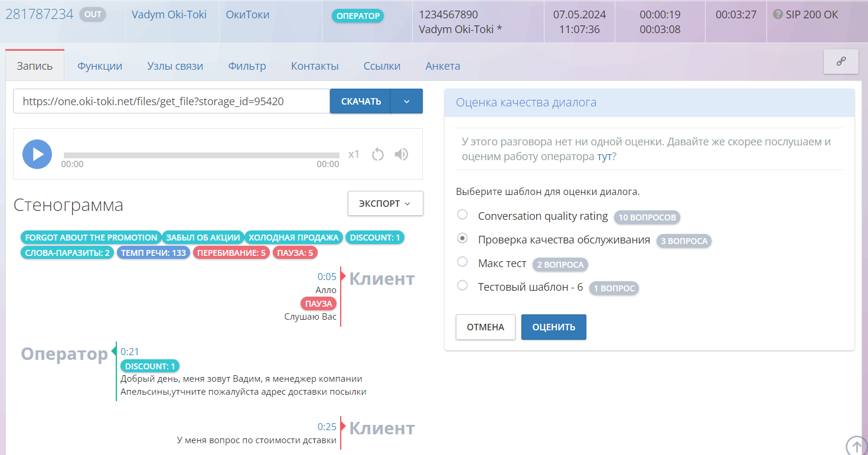Click the recording URL field
This screenshot has width=868, height=455.
pos(171,101)
